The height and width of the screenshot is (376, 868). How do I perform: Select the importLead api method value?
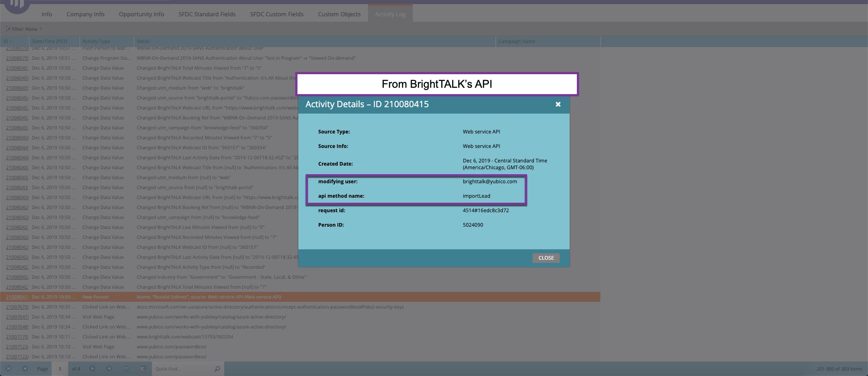(x=476, y=196)
